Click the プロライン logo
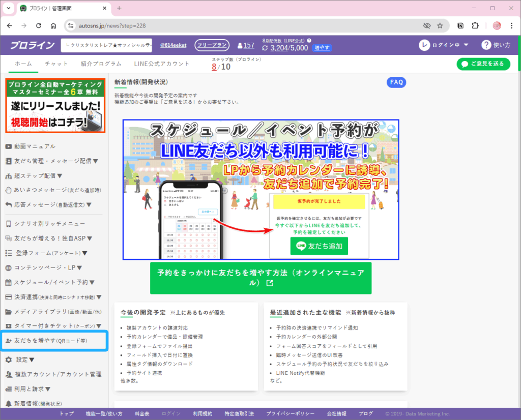 pyautogui.click(x=32, y=45)
